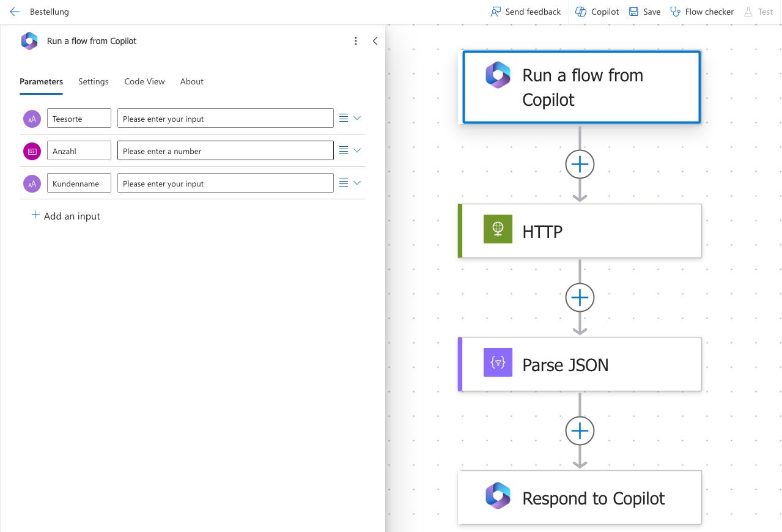The height and width of the screenshot is (532, 782).
Task: Click the Run a flow from Copilot trigger
Action: 580,87
